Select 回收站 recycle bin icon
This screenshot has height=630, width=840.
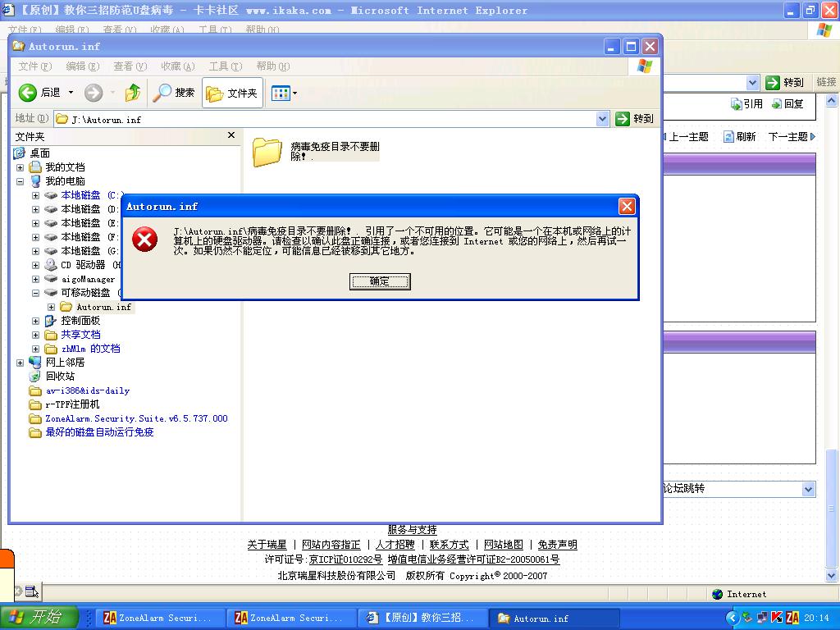(34, 377)
